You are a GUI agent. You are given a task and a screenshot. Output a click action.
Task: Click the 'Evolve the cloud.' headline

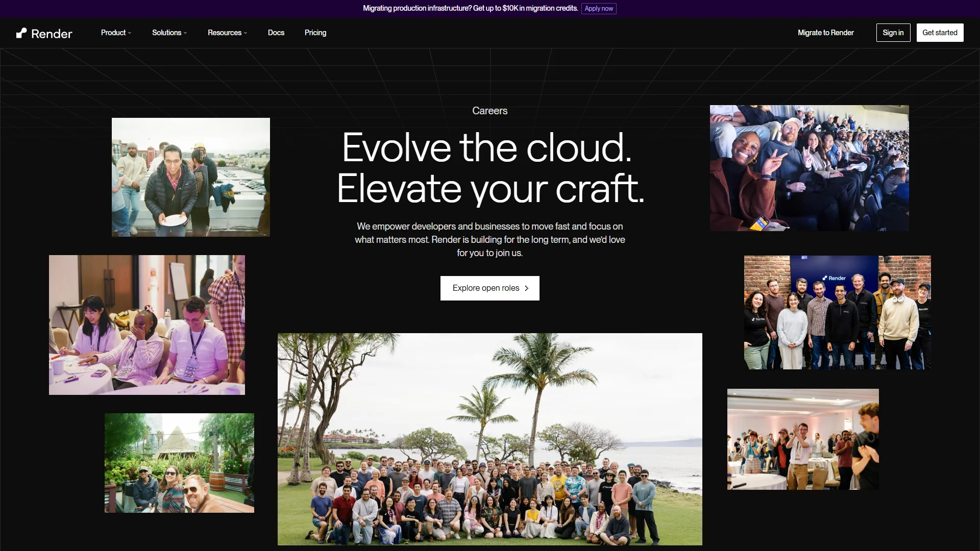click(487, 147)
